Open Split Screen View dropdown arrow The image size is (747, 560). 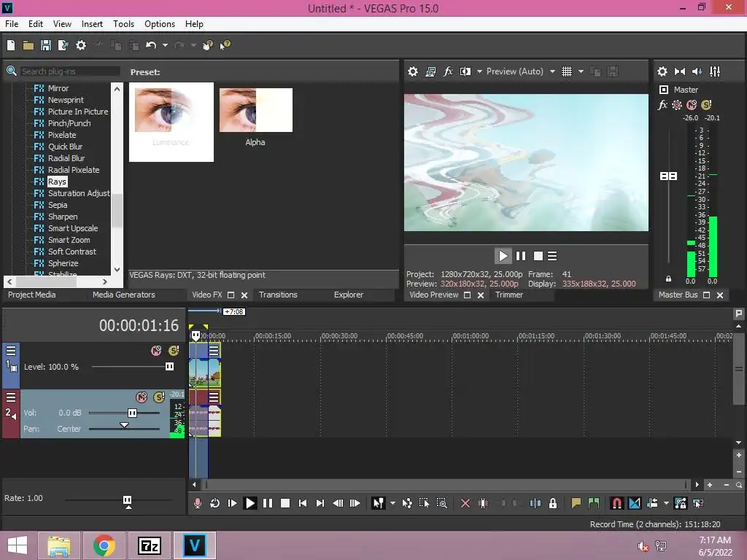click(479, 71)
